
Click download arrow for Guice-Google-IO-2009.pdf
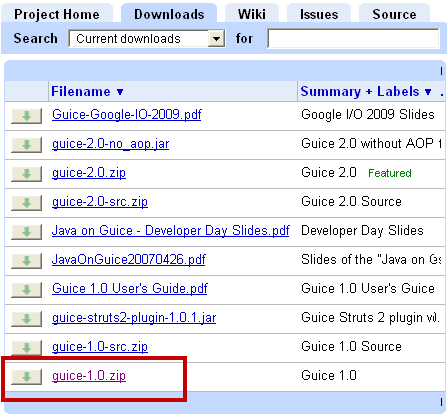pos(27,116)
